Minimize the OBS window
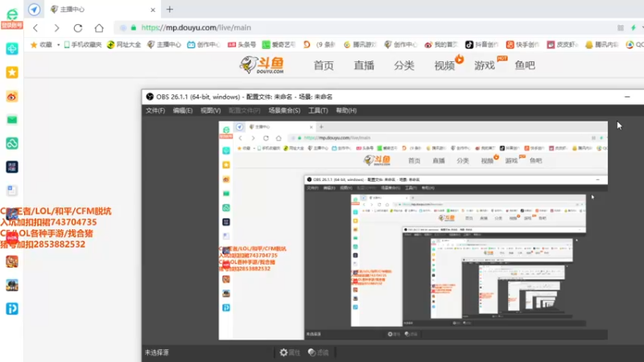644x362 pixels. [627, 97]
